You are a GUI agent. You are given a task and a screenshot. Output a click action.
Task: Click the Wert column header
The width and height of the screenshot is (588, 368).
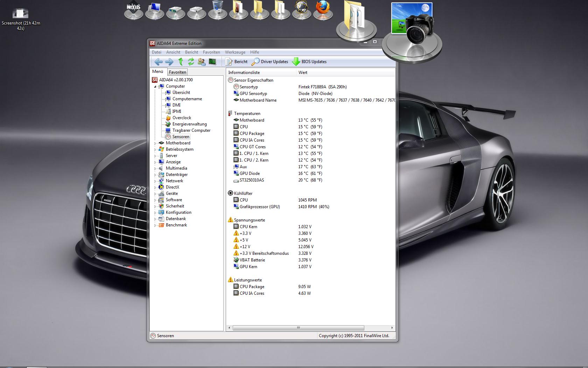coord(303,73)
